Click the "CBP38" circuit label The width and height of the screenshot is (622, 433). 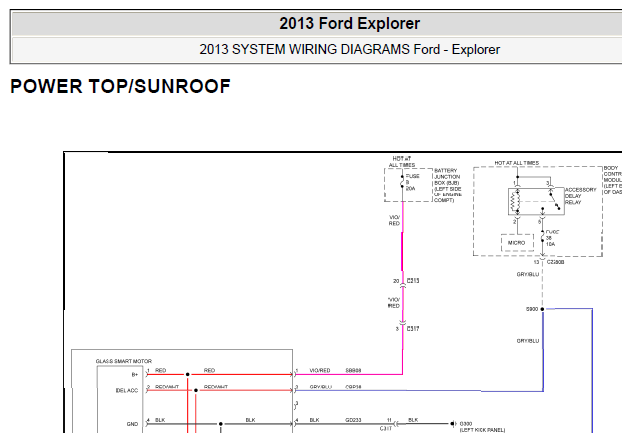[353, 387]
